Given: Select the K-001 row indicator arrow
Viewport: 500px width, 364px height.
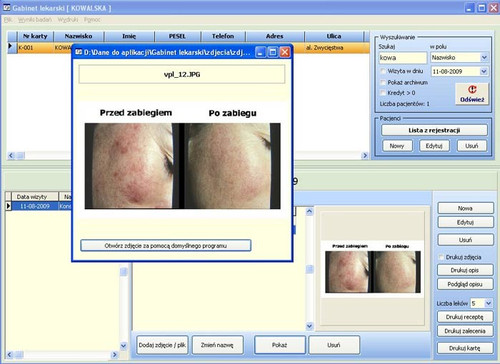Looking at the screenshot, I should coord(10,46).
